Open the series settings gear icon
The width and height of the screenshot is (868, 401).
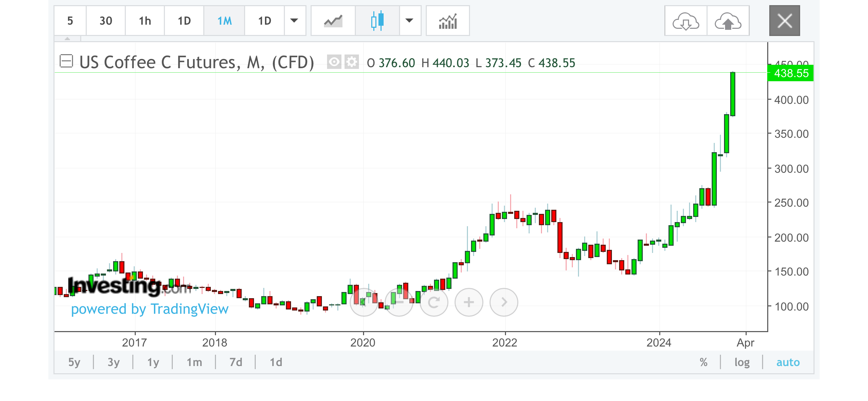351,62
